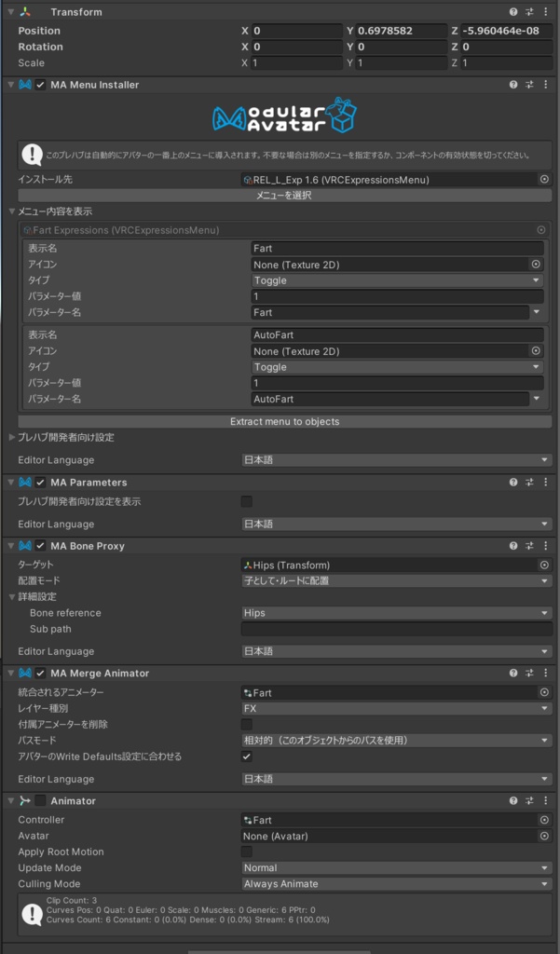Open Animator component more options menu

pyautogui.click(x=545, y=801)
